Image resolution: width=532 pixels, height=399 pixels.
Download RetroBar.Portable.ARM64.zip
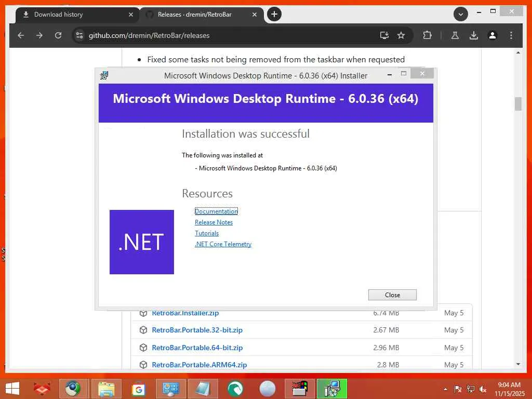click(199, 365)
